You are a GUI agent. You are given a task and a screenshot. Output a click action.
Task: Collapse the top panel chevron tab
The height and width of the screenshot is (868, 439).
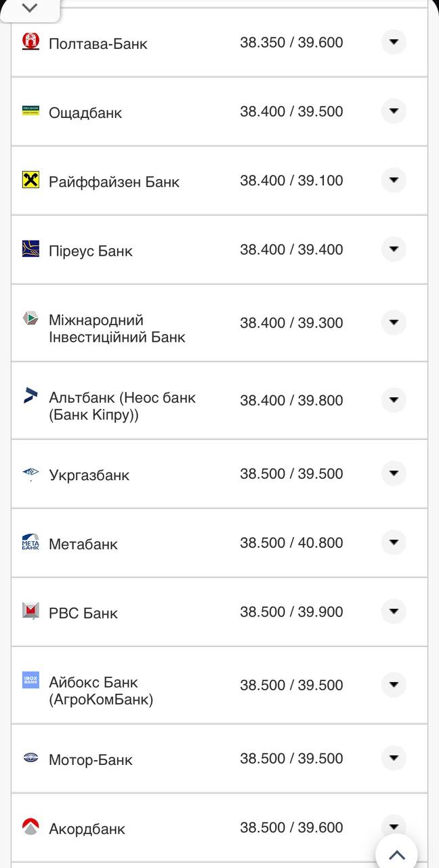point(30,9)
